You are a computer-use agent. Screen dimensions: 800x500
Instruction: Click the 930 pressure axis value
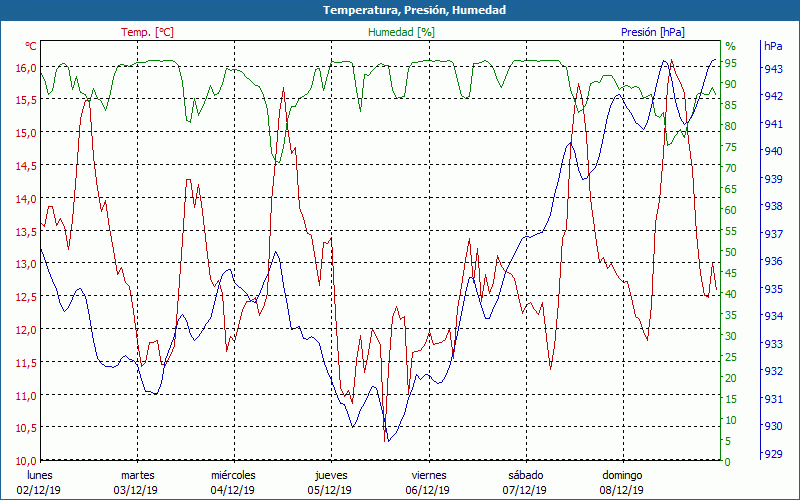tap(773, 426)
